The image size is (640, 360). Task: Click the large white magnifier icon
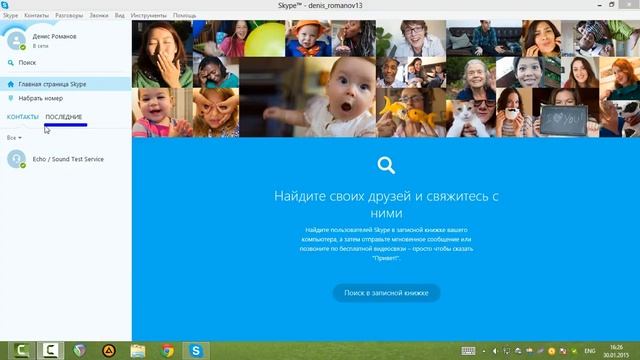386,165
